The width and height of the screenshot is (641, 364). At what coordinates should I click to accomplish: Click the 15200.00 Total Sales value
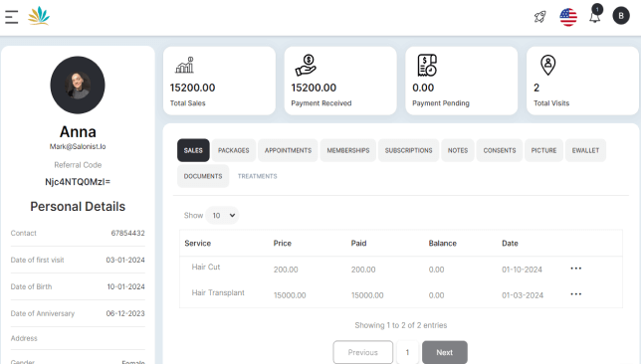coord(192,88)
